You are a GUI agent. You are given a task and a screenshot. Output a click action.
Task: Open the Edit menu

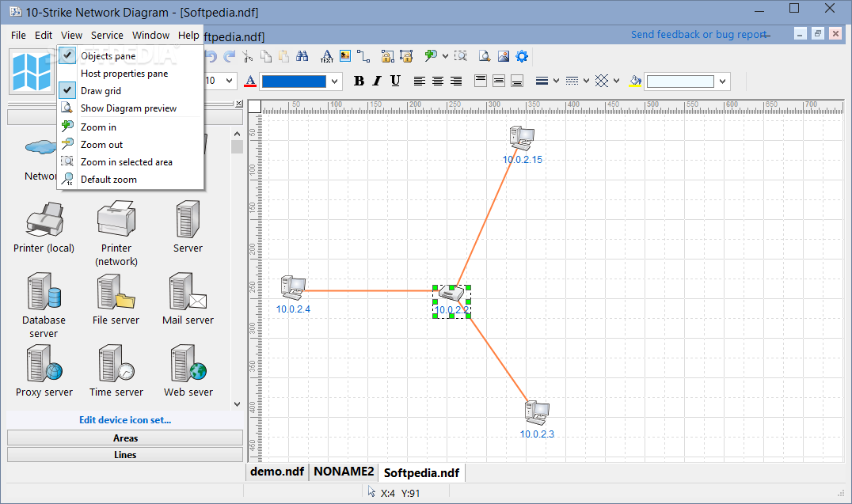(x=44, y=36)
